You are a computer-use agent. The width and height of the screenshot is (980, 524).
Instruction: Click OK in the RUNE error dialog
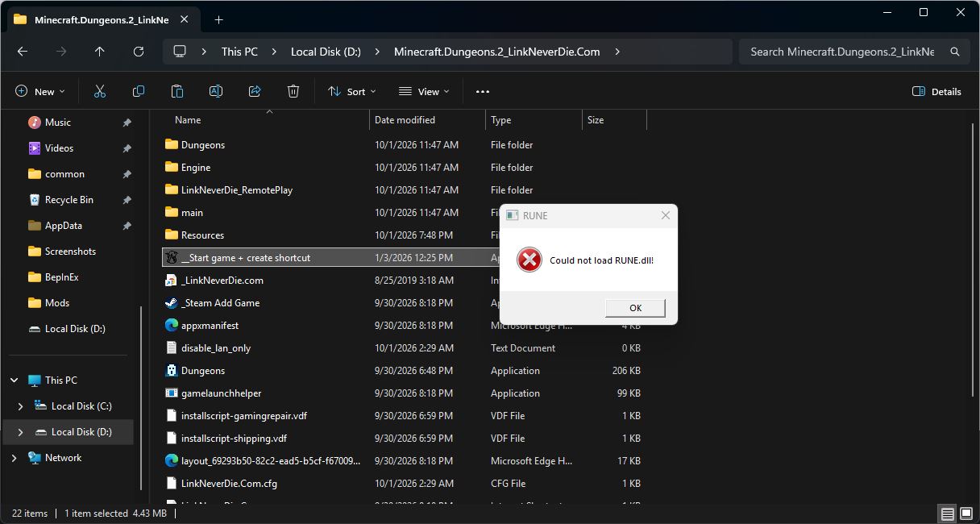[635, 308]
